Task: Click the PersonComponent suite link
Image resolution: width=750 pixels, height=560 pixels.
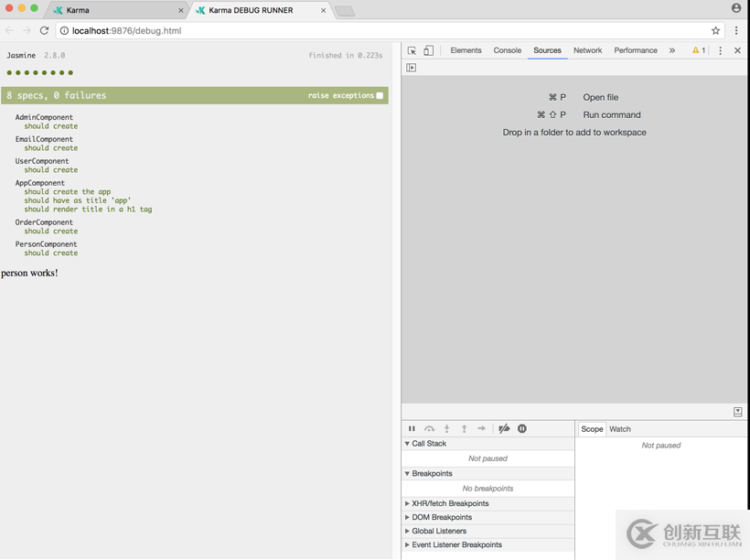Action: (x=46, y=244)
